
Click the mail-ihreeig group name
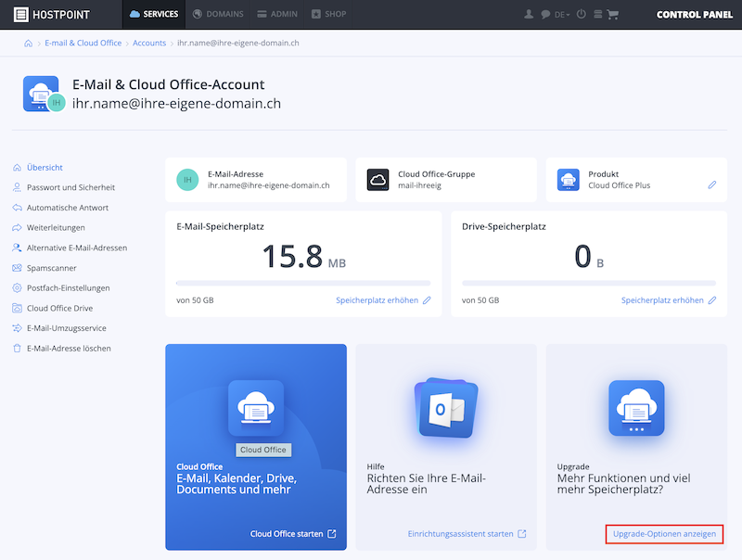tap(420, 185)
